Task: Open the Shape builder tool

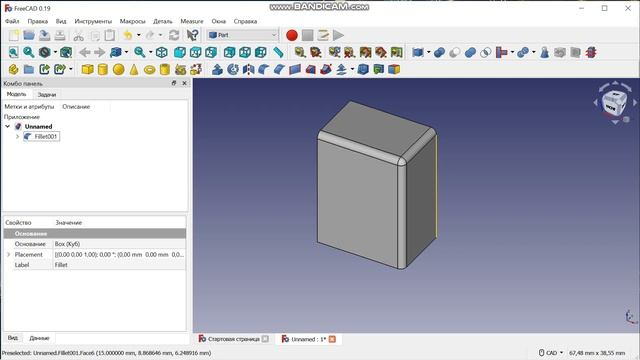Action: 196,69
